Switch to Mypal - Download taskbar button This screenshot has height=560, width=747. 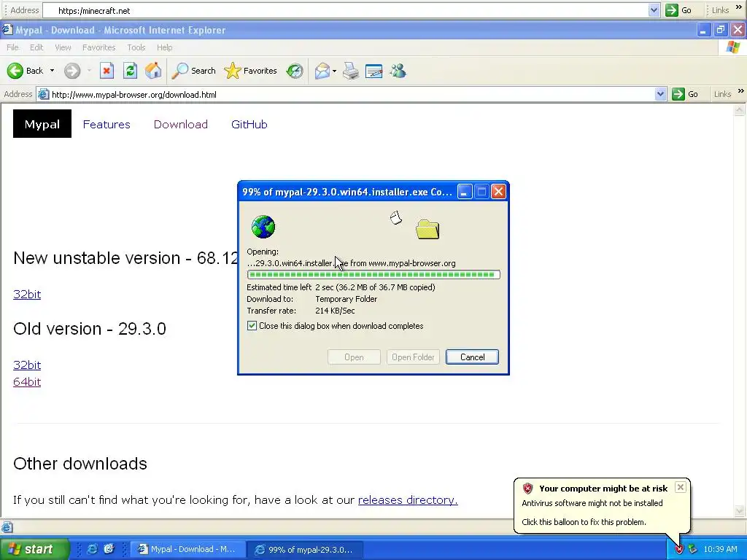click(x=188, y=549)
